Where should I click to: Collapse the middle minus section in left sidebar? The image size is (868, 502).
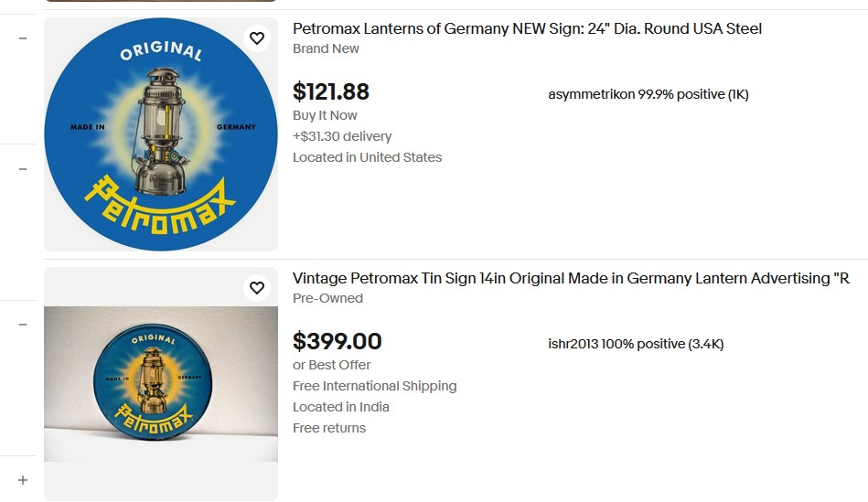pyautogui.click(x=23, y=169)
